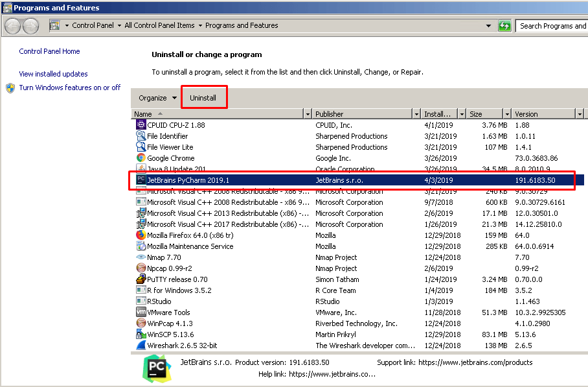The height and width of the screenshot is (387, 588).
Task: Open the Name column filter dropdown
Action: click(308, 113)
